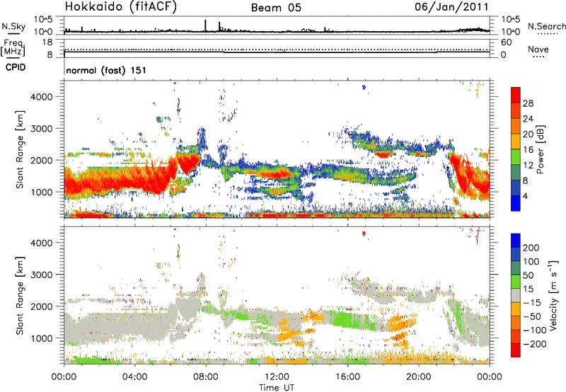The image size is (566, 392).
Task: Click the power panel's "Slant Range [km]" label
Action: pyautogui.click(x=20, y=149)
